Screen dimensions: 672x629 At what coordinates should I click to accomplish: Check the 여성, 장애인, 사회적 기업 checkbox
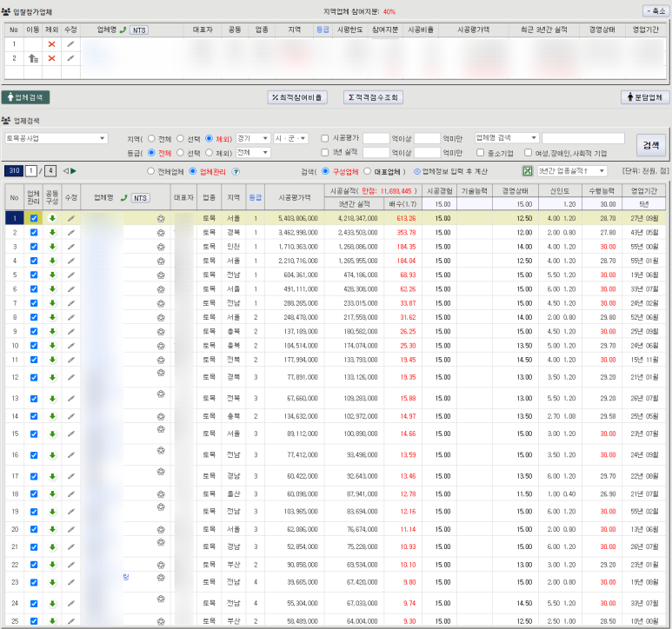[529, 152]
